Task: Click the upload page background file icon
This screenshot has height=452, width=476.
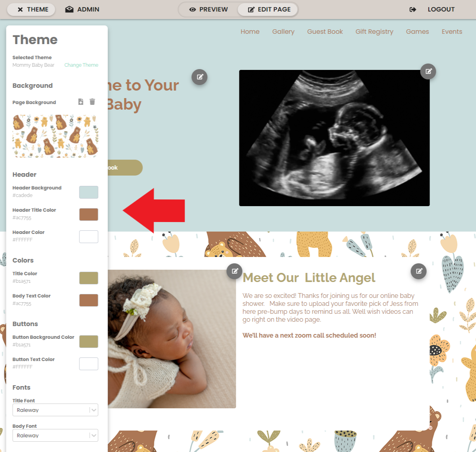Action: [81, 102]
